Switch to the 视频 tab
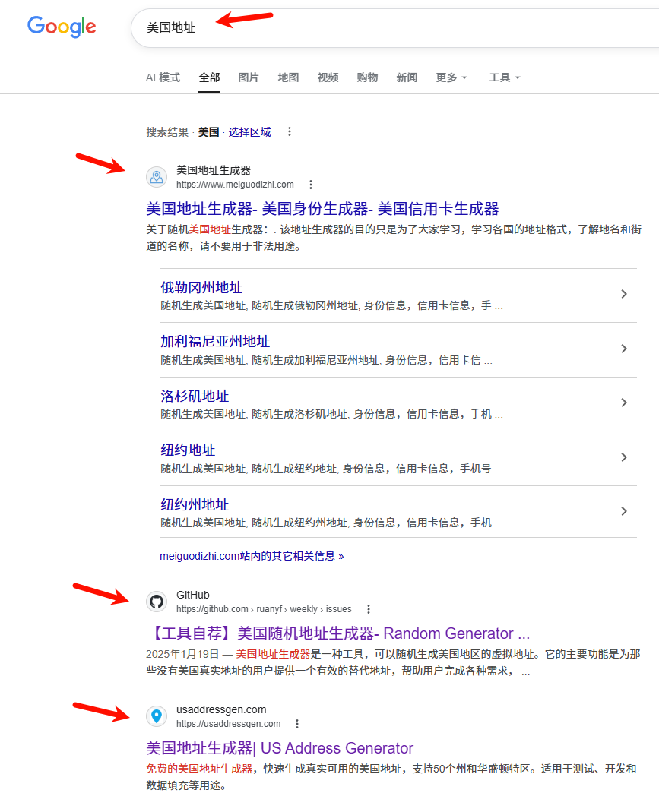This screenshot has height=812, width=659. (328, 77)
